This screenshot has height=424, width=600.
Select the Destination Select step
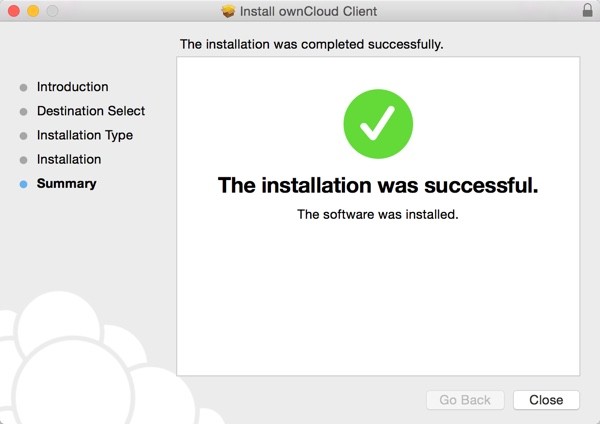[x=91, y=111]
